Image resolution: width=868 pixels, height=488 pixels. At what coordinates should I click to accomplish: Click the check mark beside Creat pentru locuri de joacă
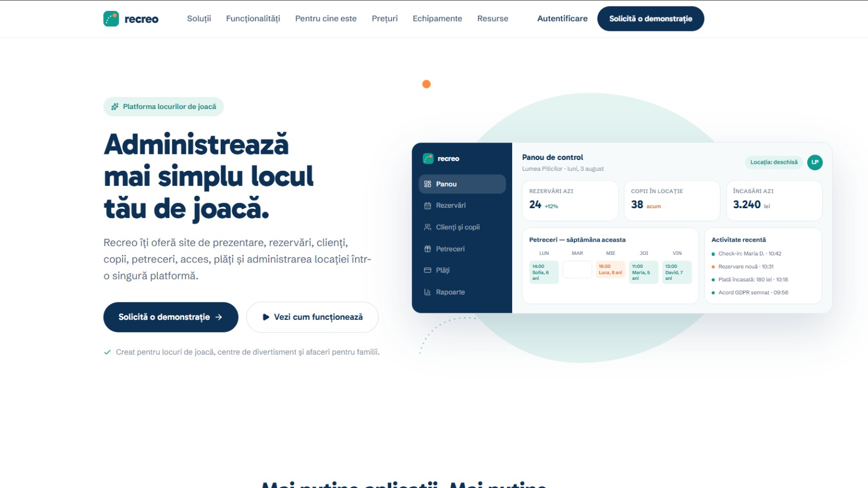tap(107, 352)
